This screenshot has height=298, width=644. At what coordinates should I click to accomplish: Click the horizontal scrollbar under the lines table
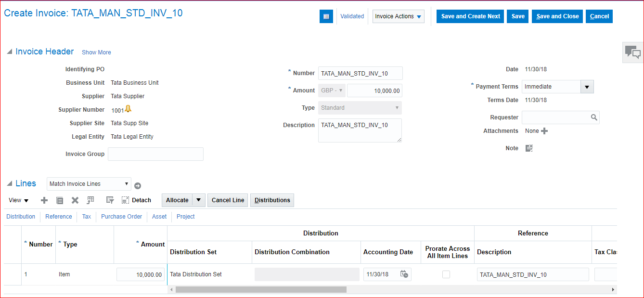click(x=261, y=290)
